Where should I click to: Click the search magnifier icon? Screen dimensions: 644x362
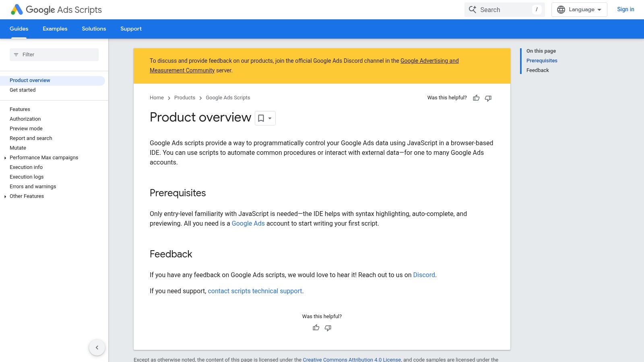point(473,10)
